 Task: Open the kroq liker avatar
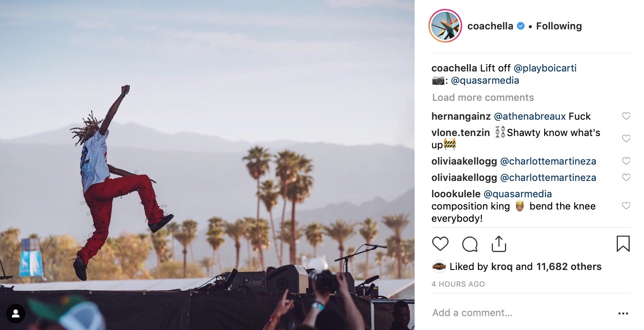439,267
